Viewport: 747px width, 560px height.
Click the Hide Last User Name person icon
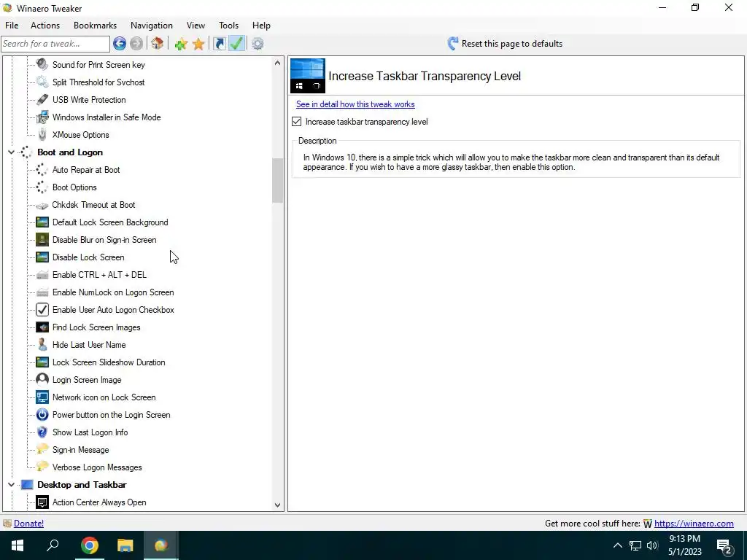click(x=42, y=345)
